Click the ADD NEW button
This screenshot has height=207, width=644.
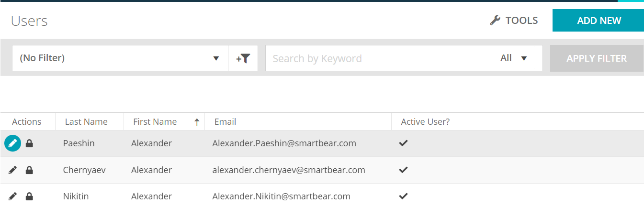click(x=599, y=21)
